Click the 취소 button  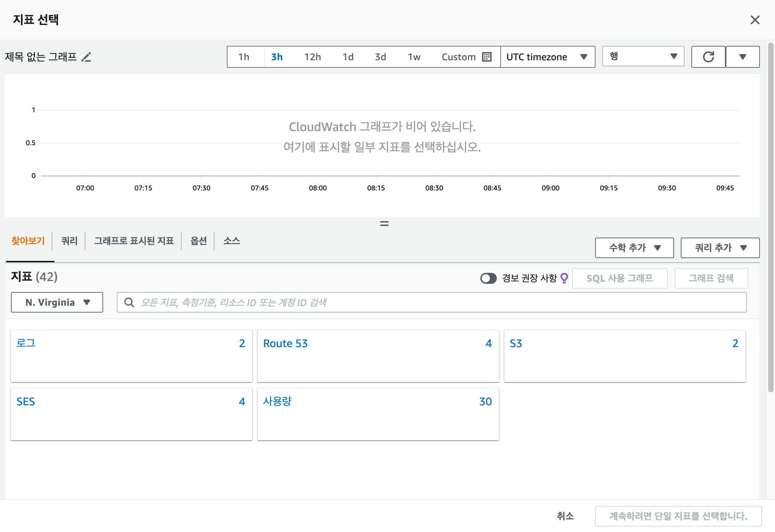pyautogui.click(x=565, y=516)
